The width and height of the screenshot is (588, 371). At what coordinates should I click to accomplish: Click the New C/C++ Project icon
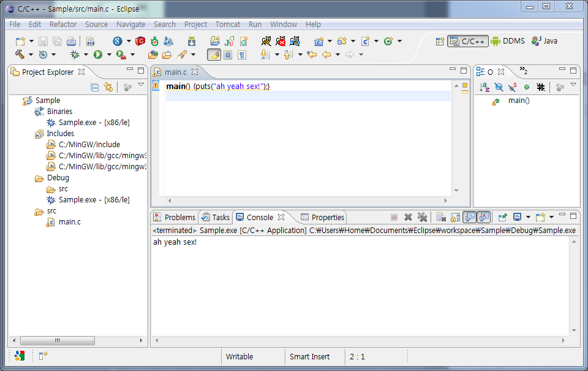(318, 41)
